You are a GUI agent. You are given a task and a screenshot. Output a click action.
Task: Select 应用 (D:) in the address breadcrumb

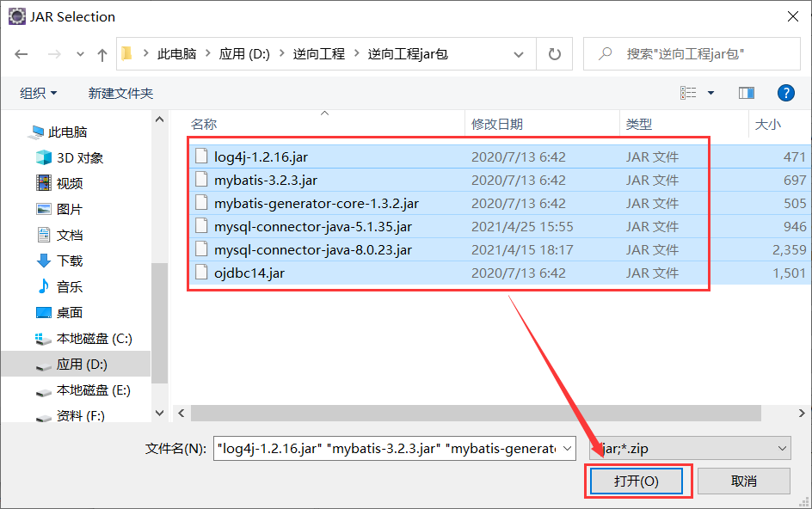244,54
